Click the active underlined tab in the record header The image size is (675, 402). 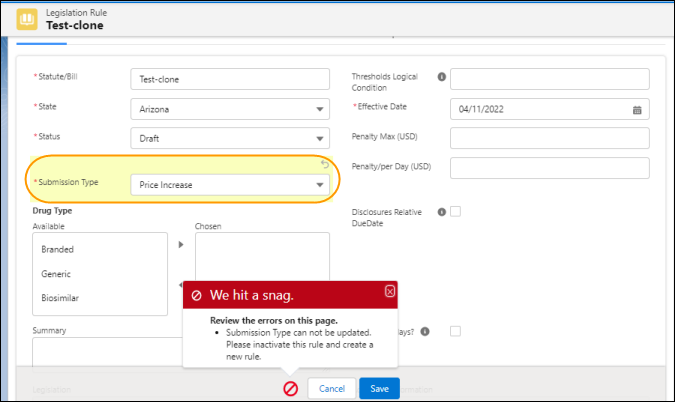coord(41,43)
